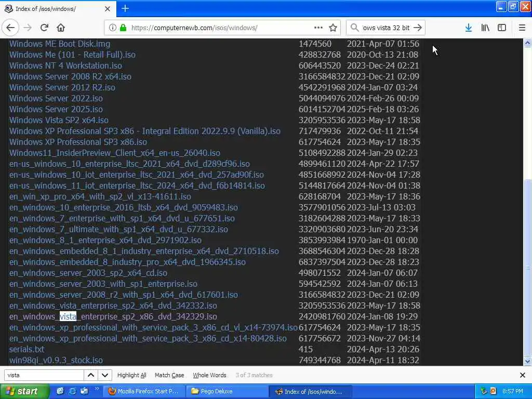Open en_windows_7_ultimate_with_sp1 iso link
This screenshot has width=532, height=399.
coord(118,229)
